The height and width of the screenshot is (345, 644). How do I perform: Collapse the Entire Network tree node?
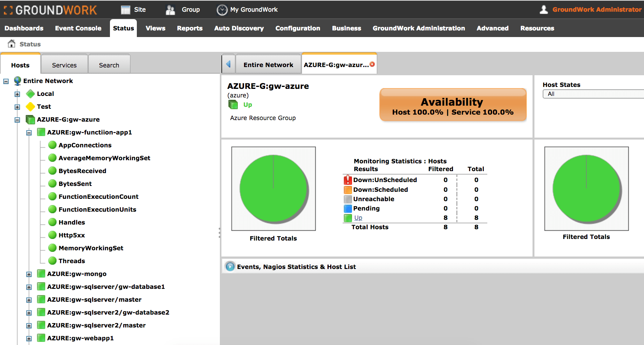6,81
